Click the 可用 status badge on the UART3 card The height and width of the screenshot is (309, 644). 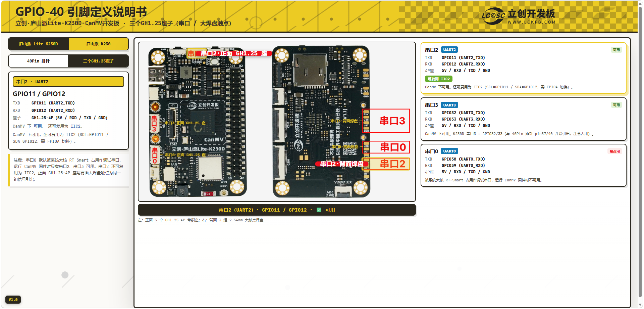616,105
